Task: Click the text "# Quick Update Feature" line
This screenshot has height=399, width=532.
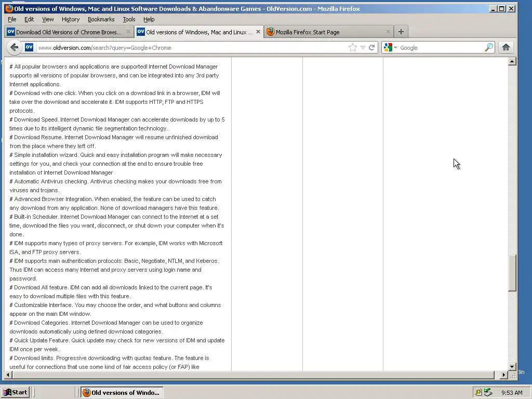Action: [117, 340]
